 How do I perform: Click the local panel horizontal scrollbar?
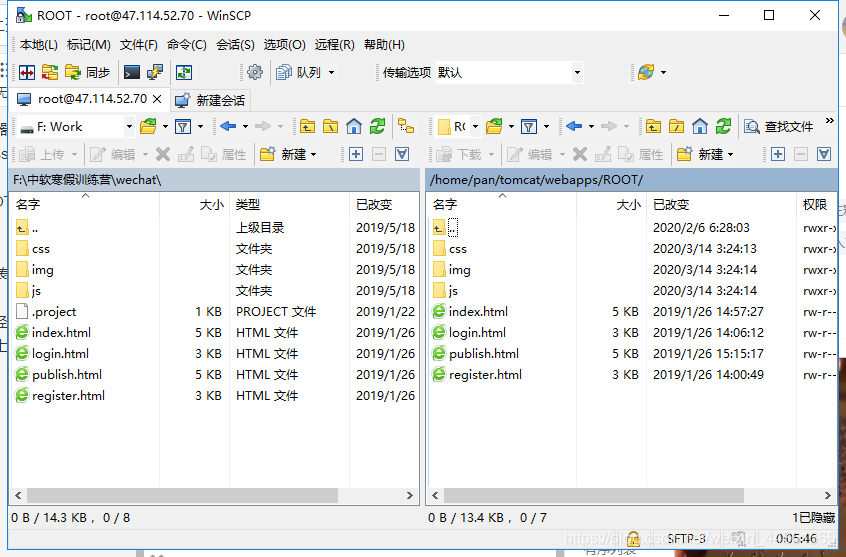tap(182, 495)
